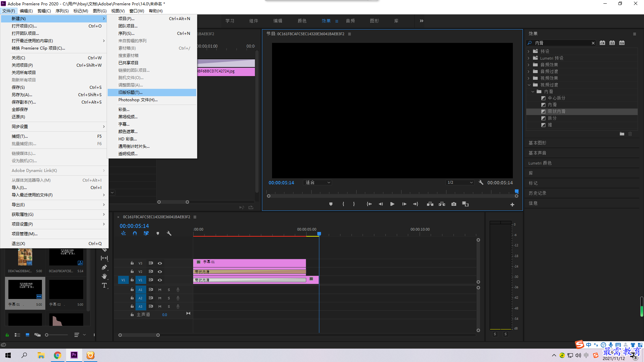Open the 编辑(E) menu in the menu bar

[26, 11]
